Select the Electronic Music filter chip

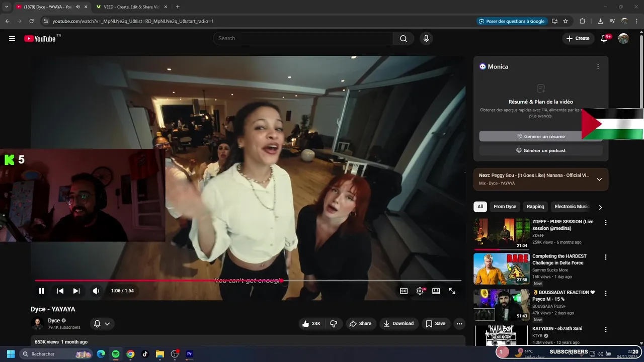tap(572, 207)
